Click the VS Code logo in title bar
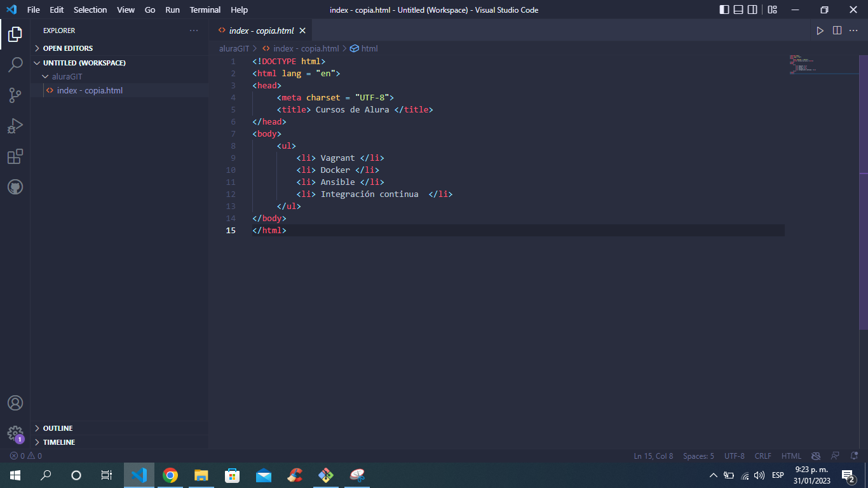This screenshot has width=868, height=488. coord(11,10)
